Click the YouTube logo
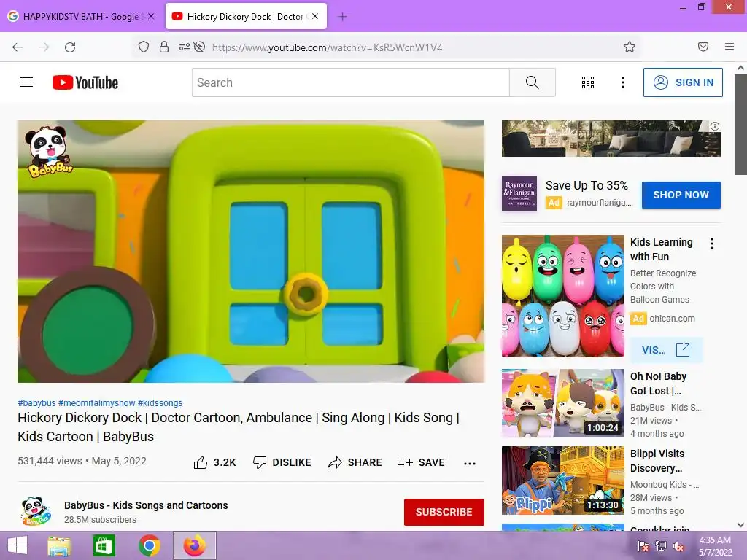 pos(85,82)
